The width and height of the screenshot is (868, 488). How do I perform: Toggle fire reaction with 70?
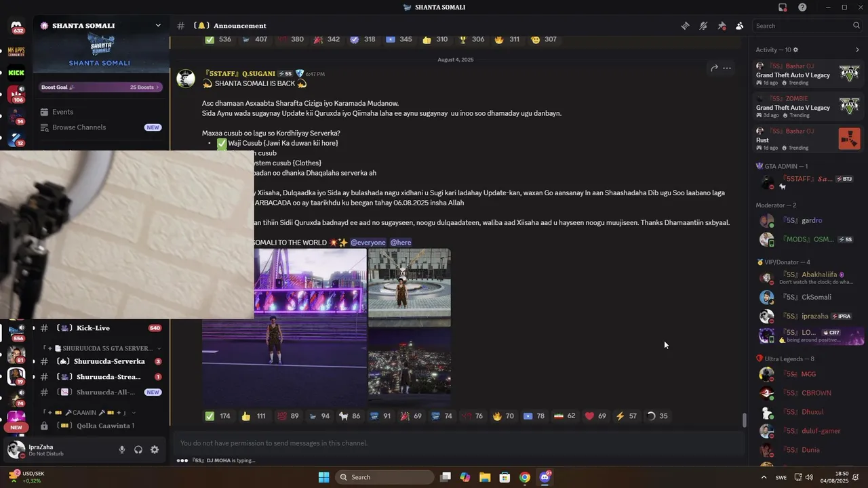coord(504,416)
